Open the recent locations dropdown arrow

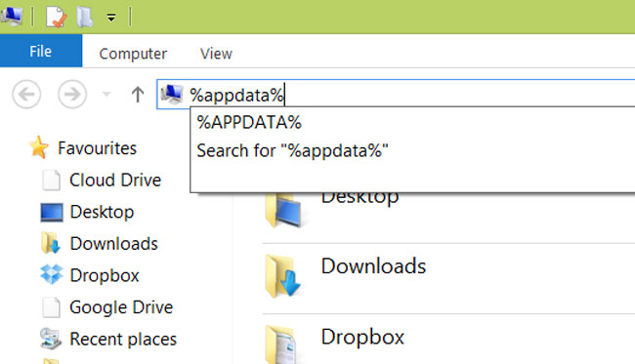tap(106, 95)
